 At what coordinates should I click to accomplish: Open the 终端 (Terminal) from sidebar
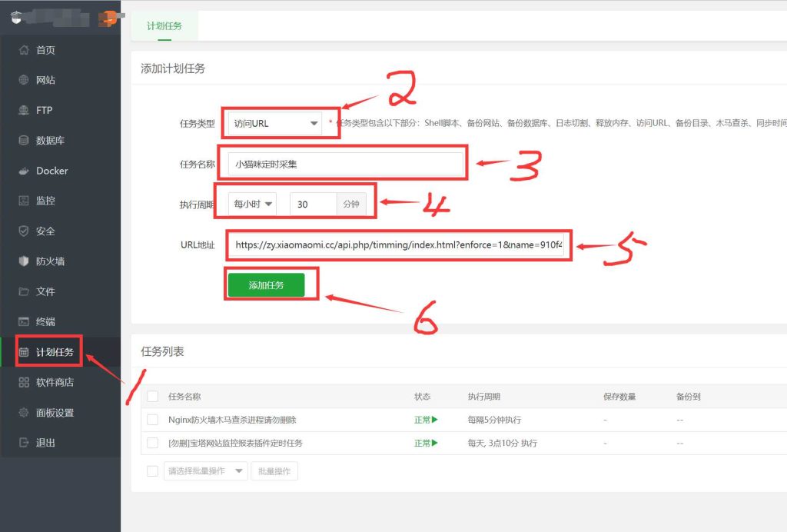pyautogui.click(x=46, y=321)
